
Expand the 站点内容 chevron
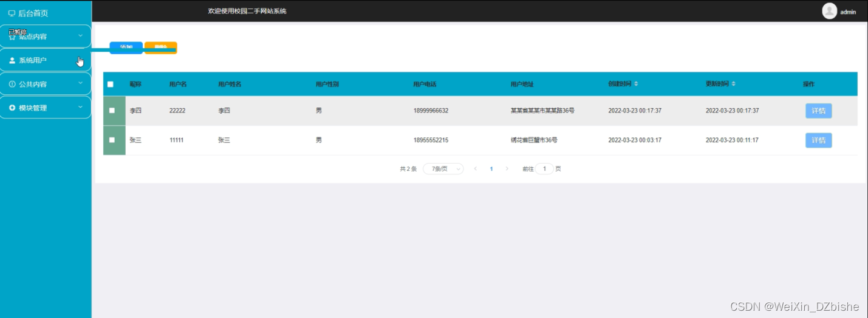click(x=80, y=36)
